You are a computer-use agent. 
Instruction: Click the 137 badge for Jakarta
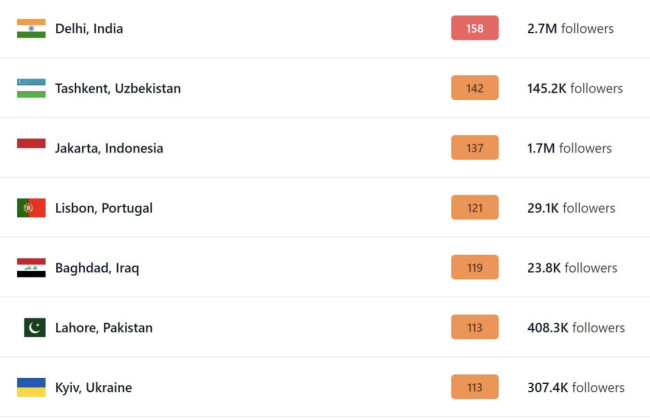474,148
